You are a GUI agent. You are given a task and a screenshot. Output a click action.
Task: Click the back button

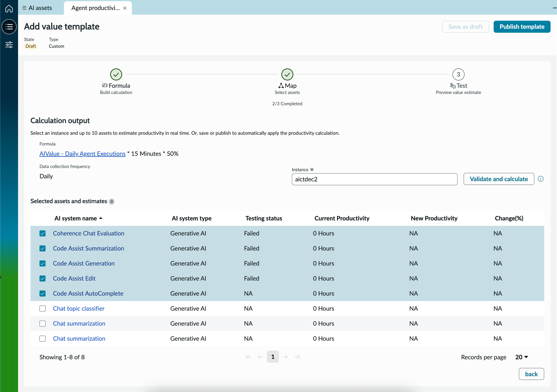[x=531, y=374]
